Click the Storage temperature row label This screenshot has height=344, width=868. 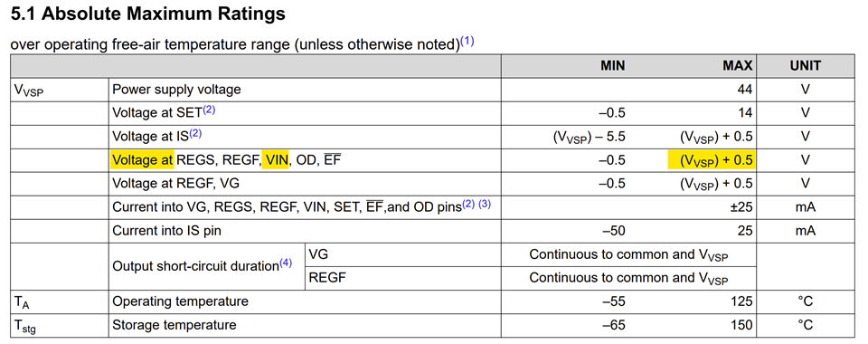(175, 325)
